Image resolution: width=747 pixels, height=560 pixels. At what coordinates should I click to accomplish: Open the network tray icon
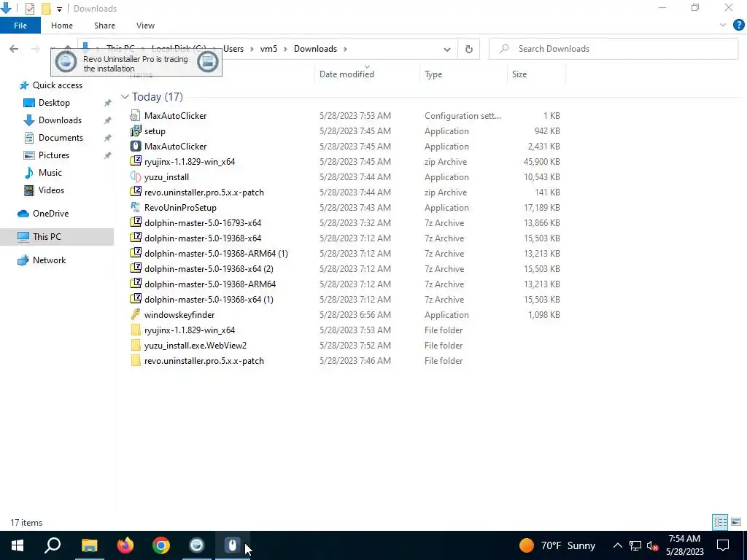tap(635, 545)
